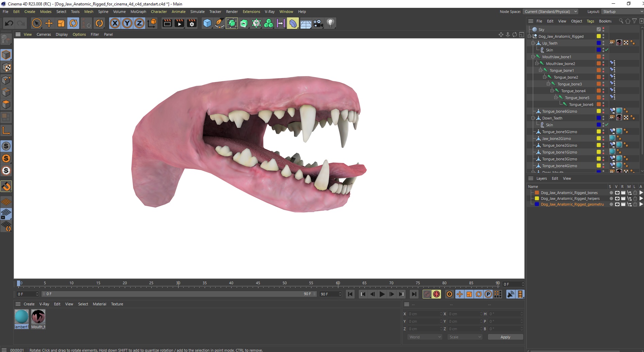The height and width of the screenshot is (352, 644).
Task: Activate the Rotate tool
Action: 73,23
